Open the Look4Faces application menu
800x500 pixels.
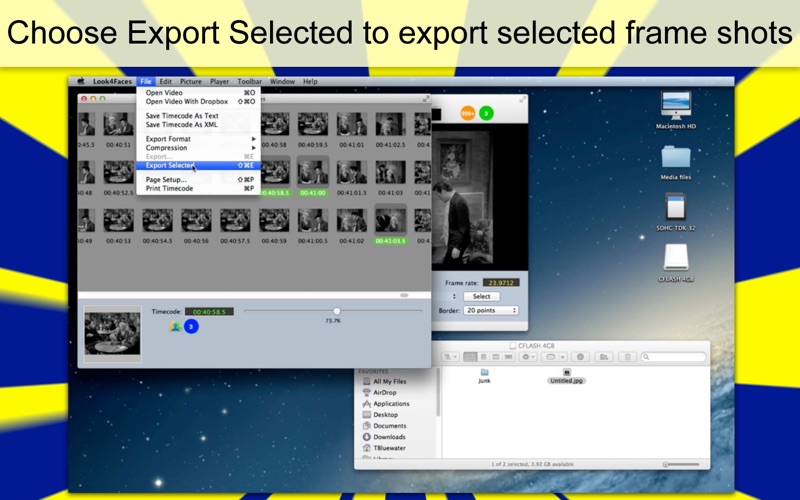coord(112,81)
